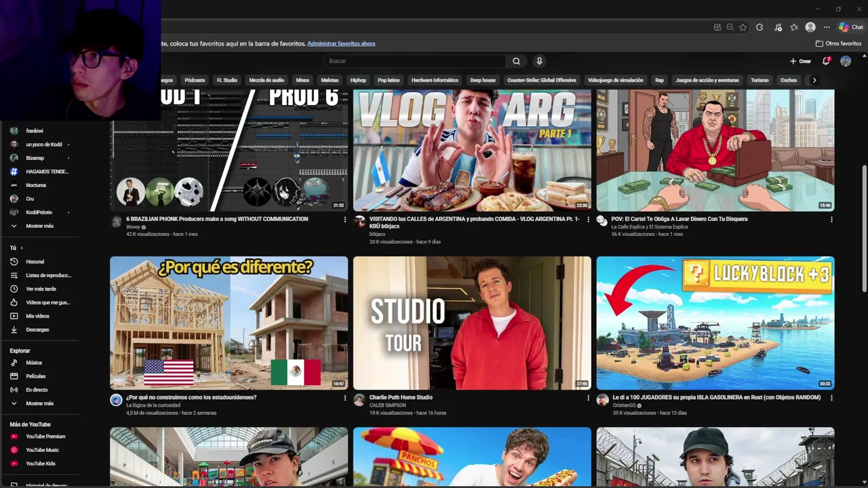Viewport: 868px width, 488px height.
Task: Open Descargas in sidebar
Action: (x=37, y=329)
